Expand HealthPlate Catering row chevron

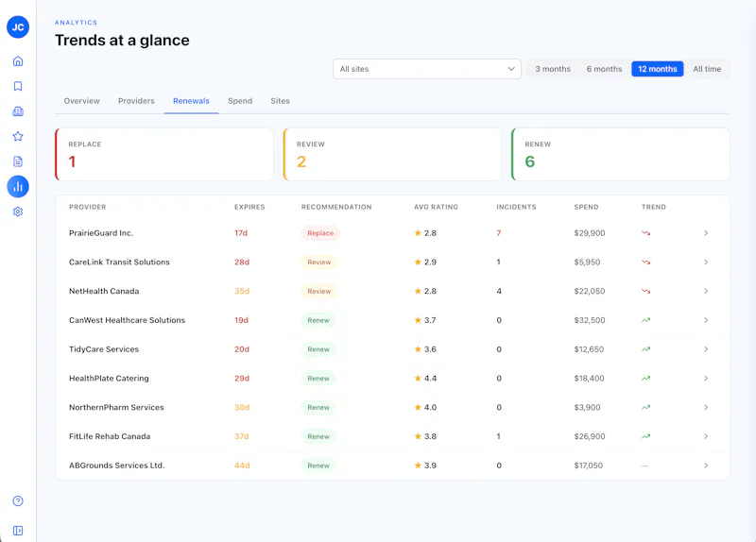tap(706, 379)
